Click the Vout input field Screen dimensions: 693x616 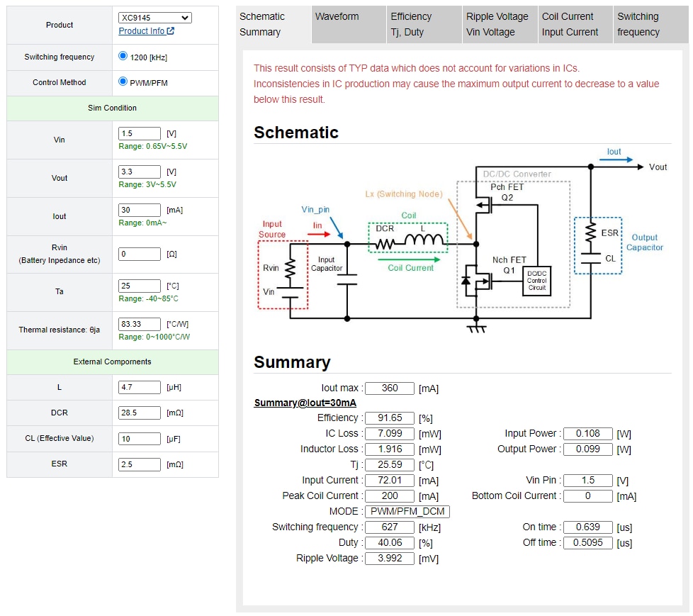(x=140, y=172)
